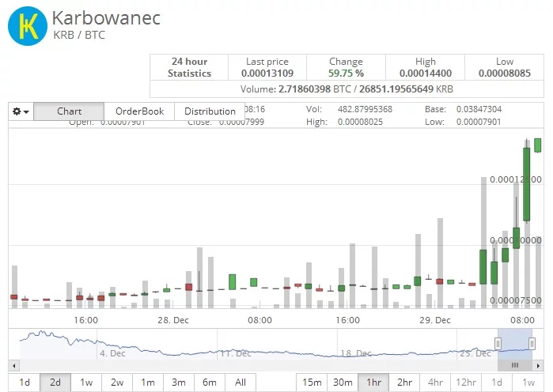Select the 2w time range button
Screen dimensions: 553x392
[x=117, y=383]
